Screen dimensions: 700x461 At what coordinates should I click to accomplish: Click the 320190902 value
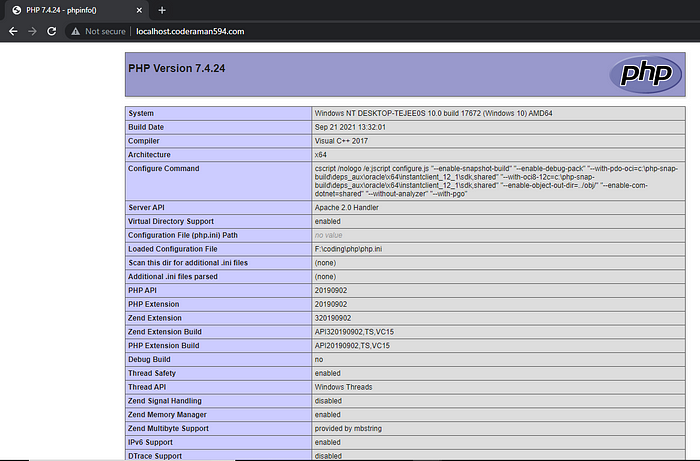[x=333, y=318]
